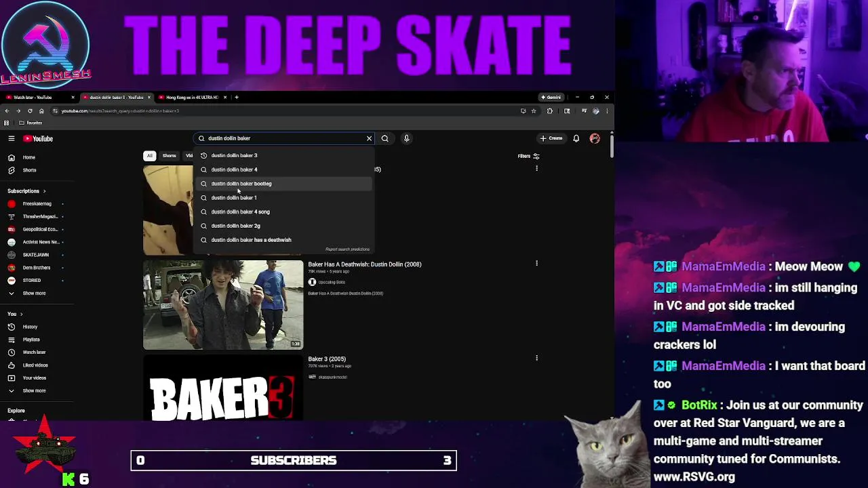Screen dimensions: 868x488
Task: Open the Geopolitical Economy channel
Action: [35, 229]
